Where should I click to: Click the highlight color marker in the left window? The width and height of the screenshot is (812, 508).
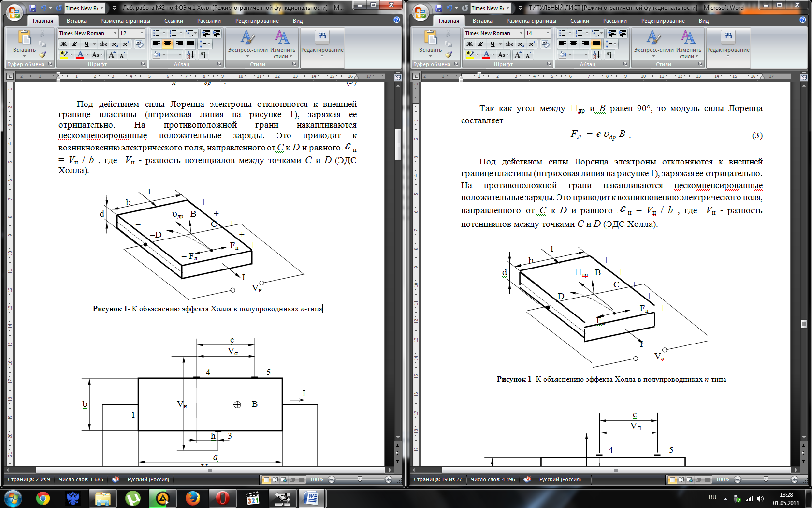pos(63,55)
